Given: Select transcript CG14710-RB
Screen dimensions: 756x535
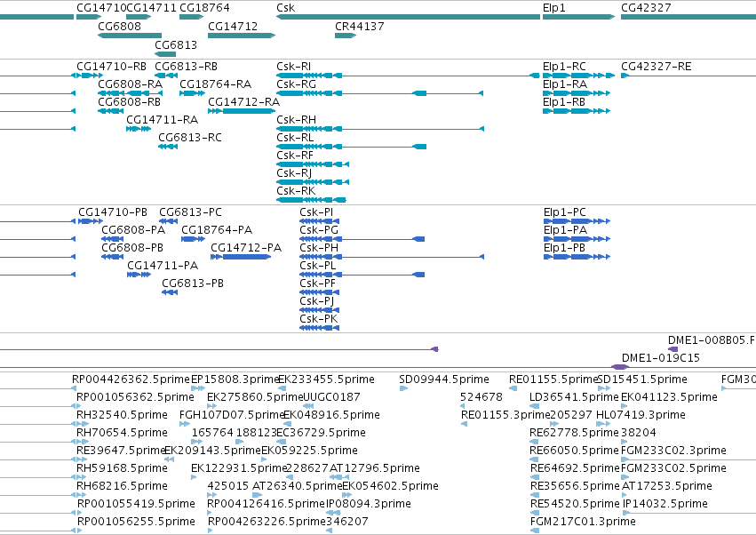Looking at the screenshot, I should click(x=111, y=67).
